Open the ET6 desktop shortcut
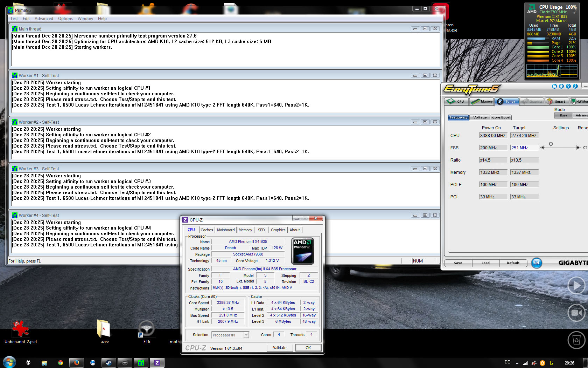588x368 pixels. tap(147, 332)
